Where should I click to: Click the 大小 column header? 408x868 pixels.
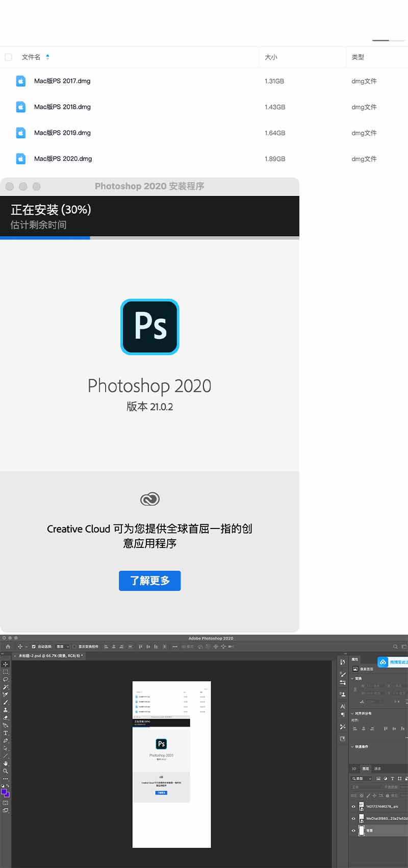tap(271, 57)
